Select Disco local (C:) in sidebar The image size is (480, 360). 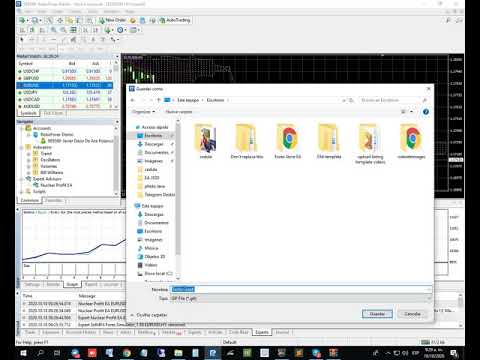pos(155,274)
